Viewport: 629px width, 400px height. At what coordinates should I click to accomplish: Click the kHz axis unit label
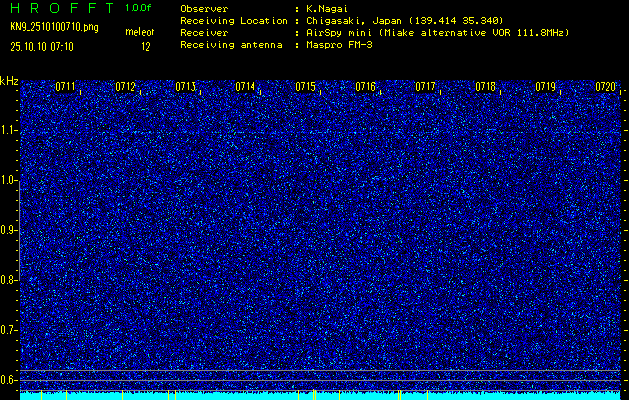tap(9, 80)
